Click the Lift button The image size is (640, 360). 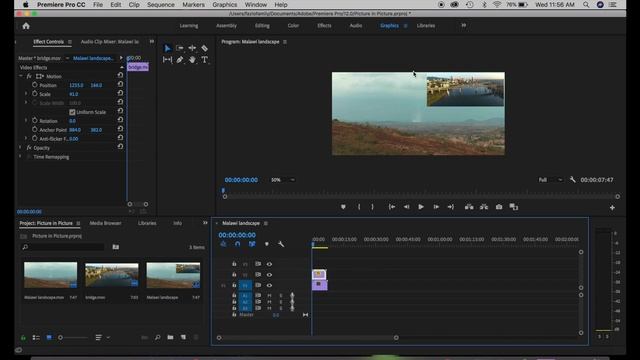pyautogui.click(x=469, y=207)
